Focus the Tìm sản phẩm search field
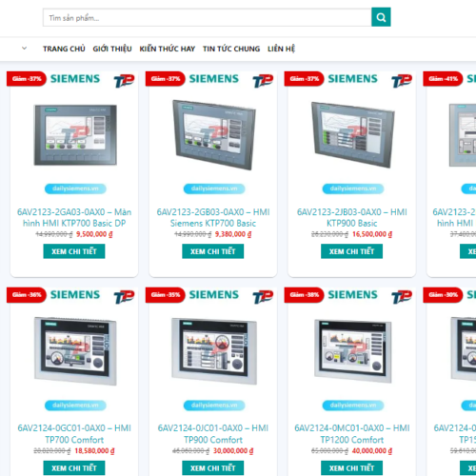This screenshot has width=476, height=476. [x=208, y=17]
